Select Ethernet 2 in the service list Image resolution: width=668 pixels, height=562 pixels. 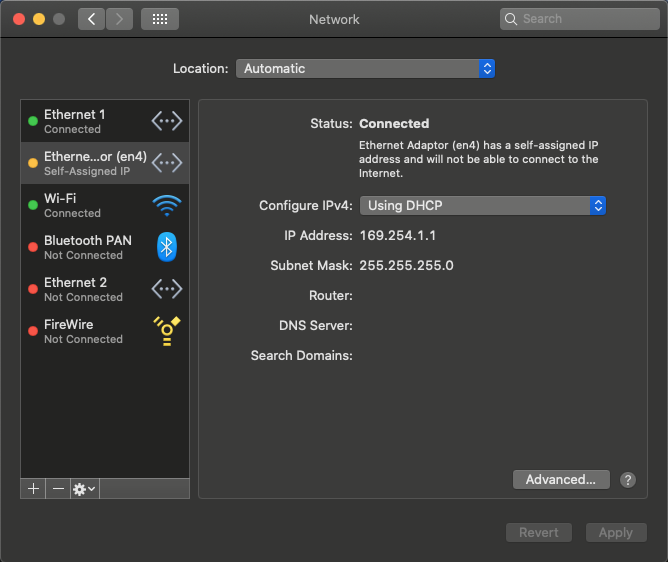(x=105, y=289)
